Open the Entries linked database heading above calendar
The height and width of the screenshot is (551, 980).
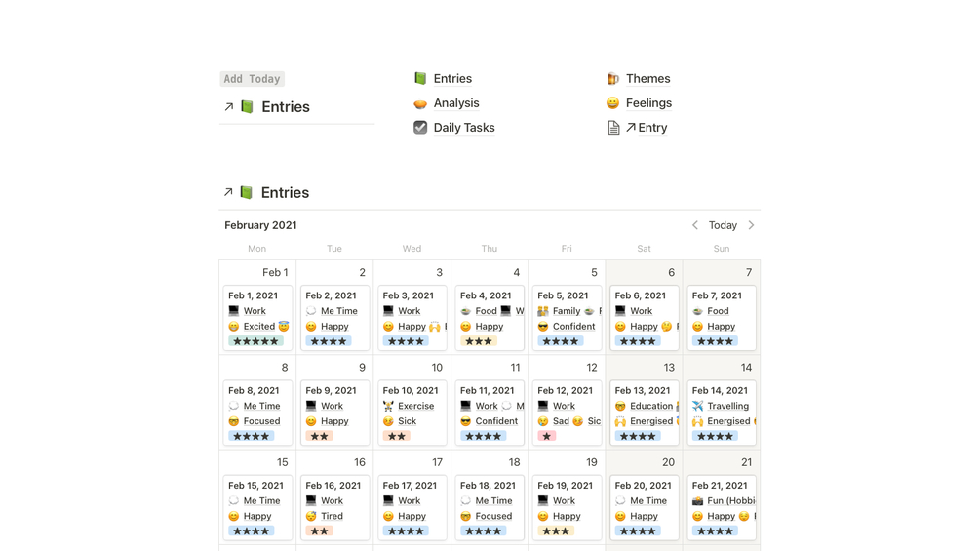pyautogui.click(x=285, y=193)
